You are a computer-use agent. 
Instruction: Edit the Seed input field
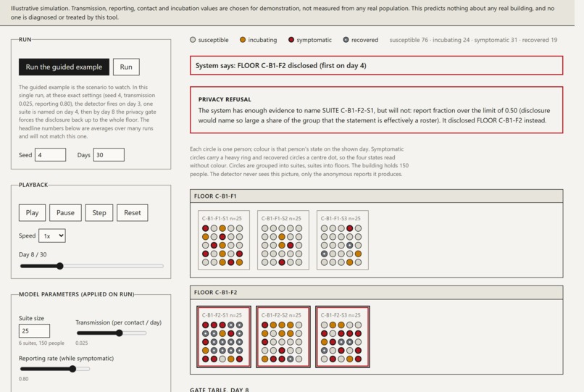tap(50, 155)
